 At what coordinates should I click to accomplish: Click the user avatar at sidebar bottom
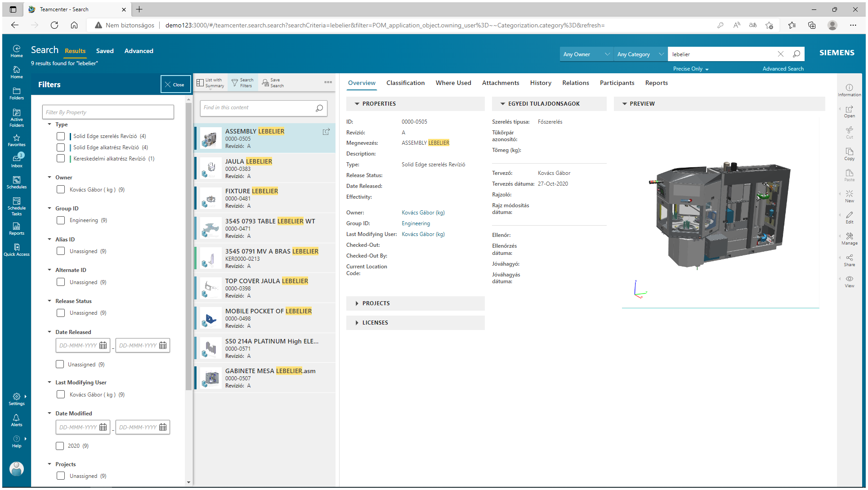point(17,468)
